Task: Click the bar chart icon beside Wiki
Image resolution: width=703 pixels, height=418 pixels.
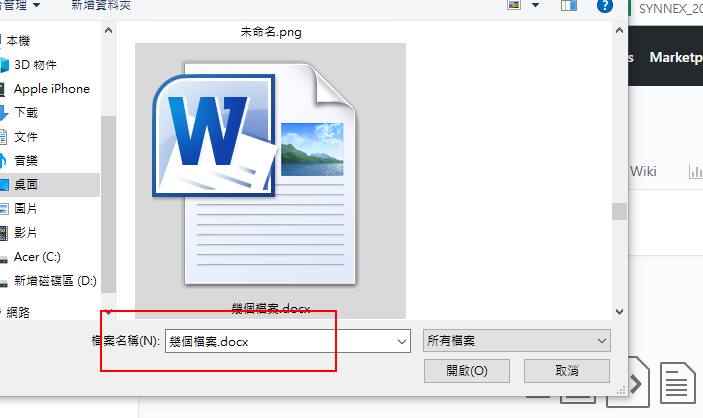Action: (695, 171)
